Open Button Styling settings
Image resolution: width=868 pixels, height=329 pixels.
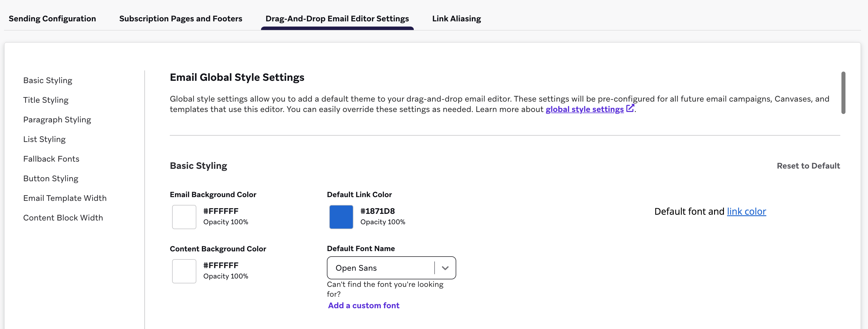51,178
